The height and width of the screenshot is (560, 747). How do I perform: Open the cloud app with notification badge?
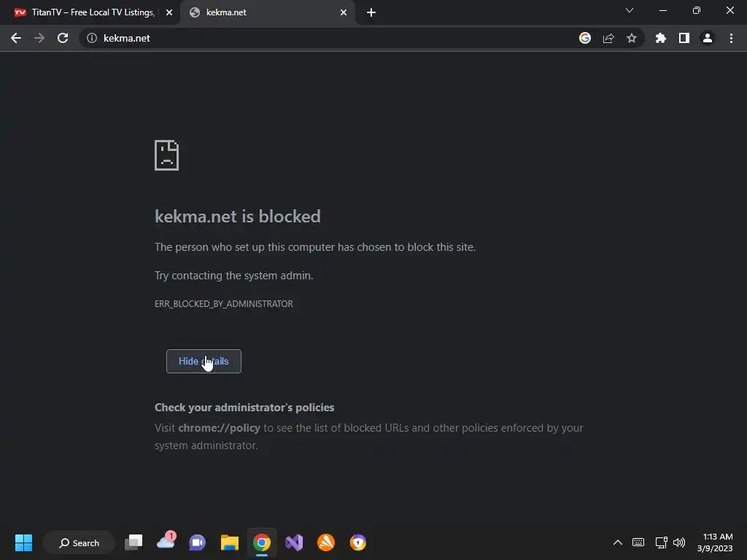pyautogui.click(x=166, y=542)
